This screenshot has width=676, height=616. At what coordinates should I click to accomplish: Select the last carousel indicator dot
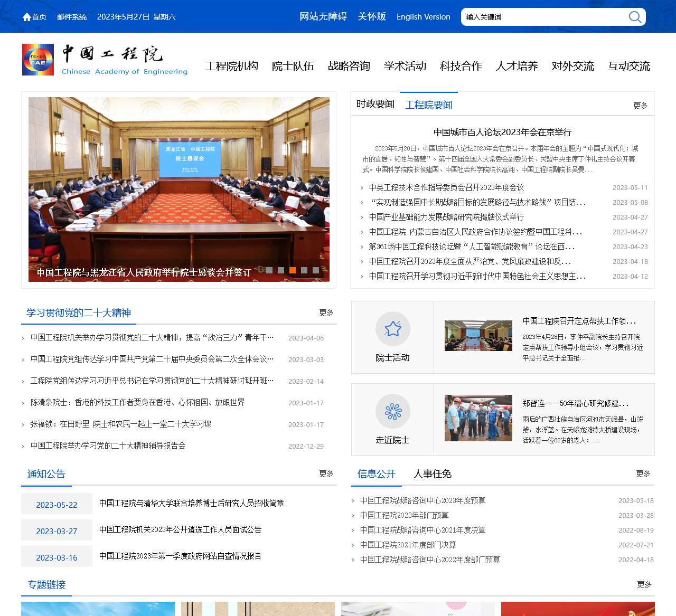point(316,270)
